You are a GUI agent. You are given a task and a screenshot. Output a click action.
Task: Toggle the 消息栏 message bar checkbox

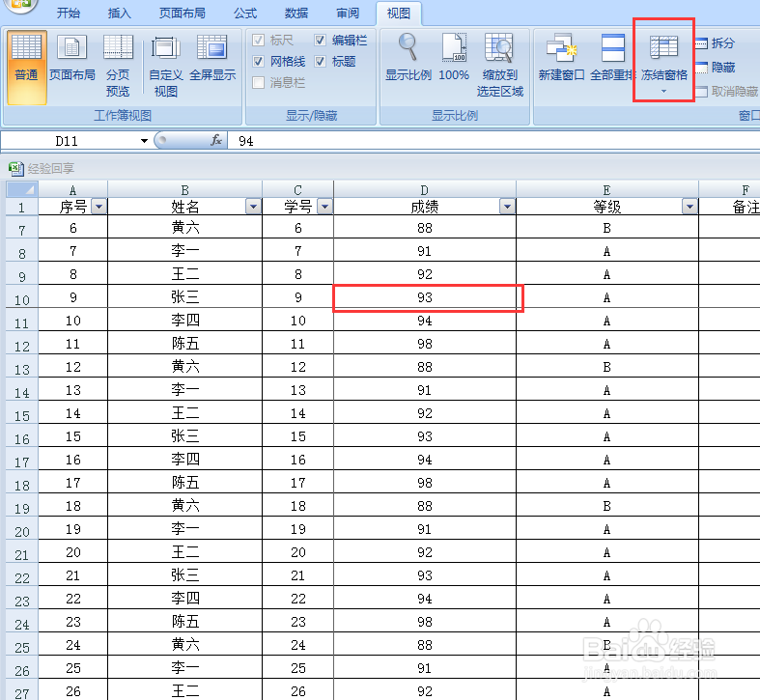click(x=259, y=82)
